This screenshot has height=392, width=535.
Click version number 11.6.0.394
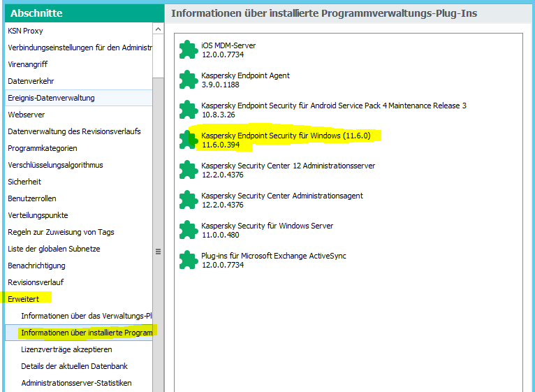[x=221, y=145]
